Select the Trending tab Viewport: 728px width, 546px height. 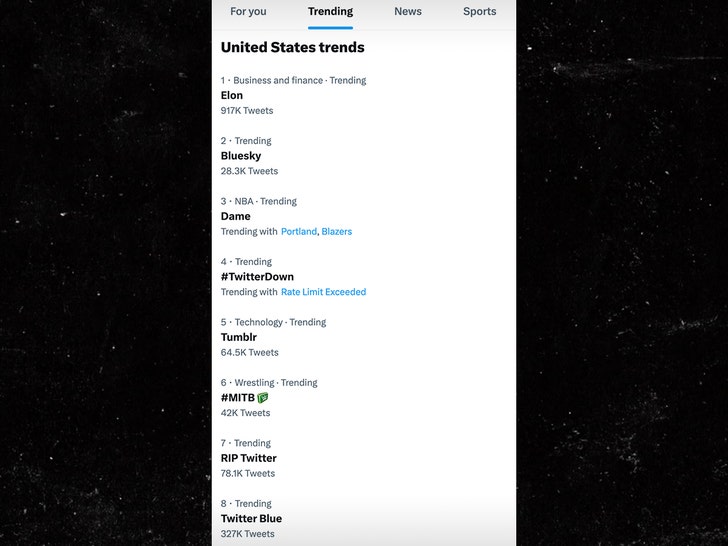330,12
